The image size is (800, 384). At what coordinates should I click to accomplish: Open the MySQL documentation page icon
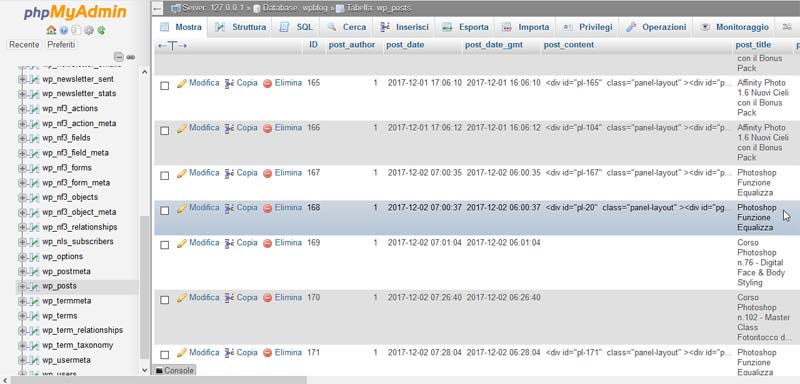pos(77,31)
